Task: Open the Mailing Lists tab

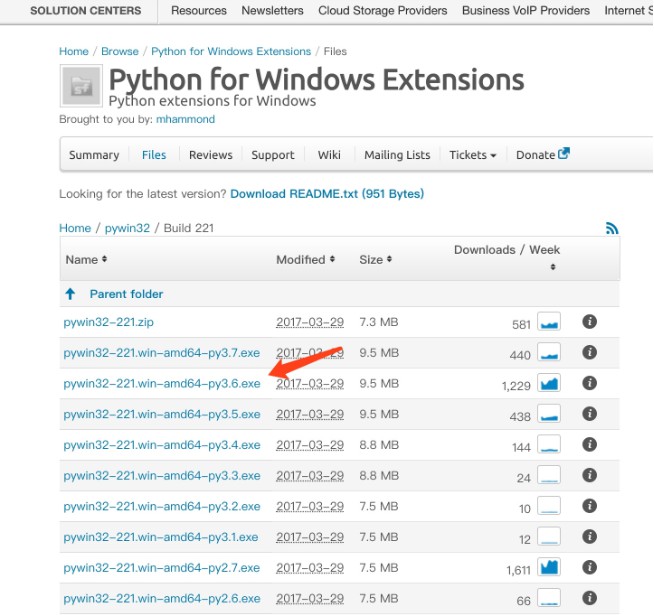Action: tap(397, 155)
